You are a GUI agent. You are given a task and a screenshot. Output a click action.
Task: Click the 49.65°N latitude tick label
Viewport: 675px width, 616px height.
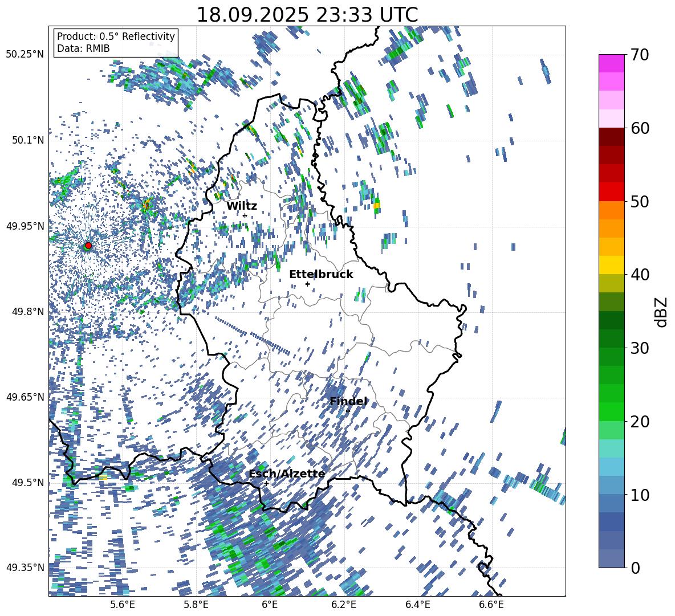tap(25, 397)
